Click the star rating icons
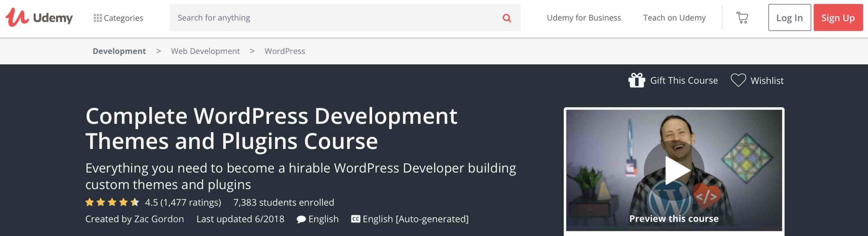The image size is (868, 236). pos(112,202)
